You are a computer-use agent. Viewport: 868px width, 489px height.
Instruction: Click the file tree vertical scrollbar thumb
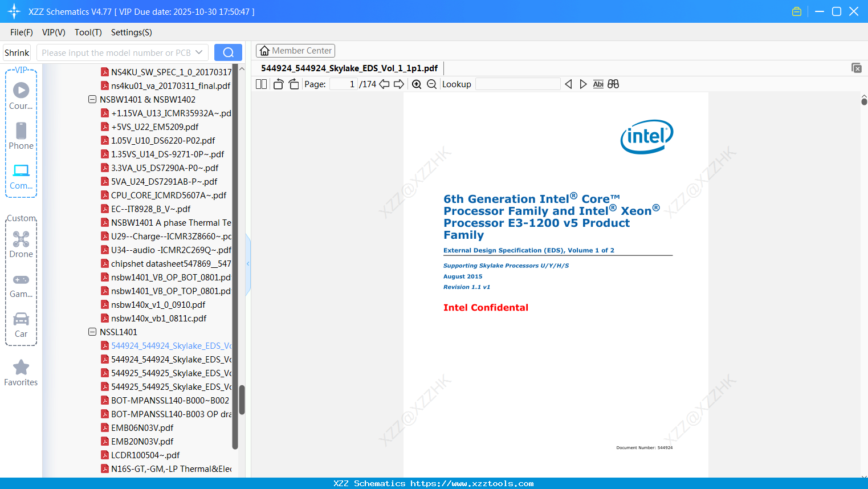(242, 400)
